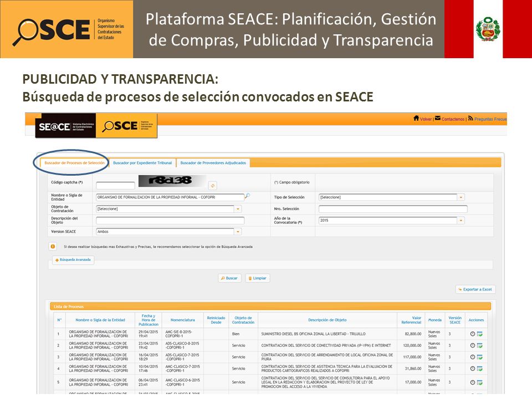532x399 pixels.
Task: Click the home icon next to Volver
Action: click(x=416, y=119)
